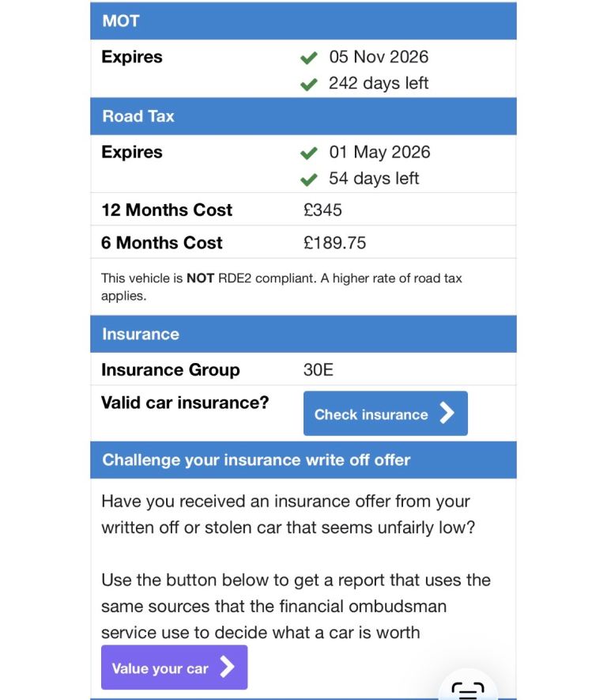Click green checkmark beside 242 days left
The height and width of the screenshot is (700, 607).
click(309, 84)
